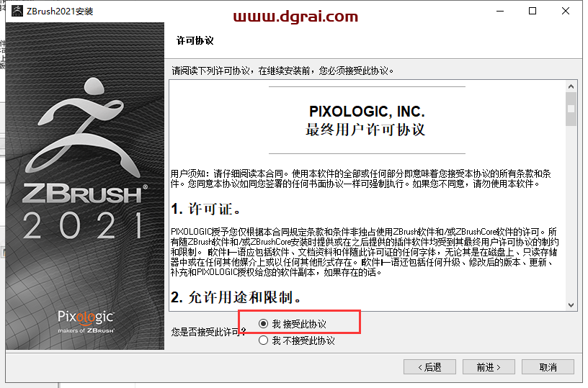Select 我接受此协议 radio button

pyautogui.click(x=263, y=324)
